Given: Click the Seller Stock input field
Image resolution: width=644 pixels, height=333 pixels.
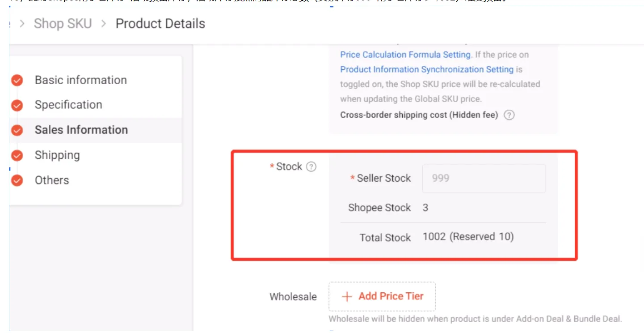Looking at the screenshot, I should [x=484, y=178].
